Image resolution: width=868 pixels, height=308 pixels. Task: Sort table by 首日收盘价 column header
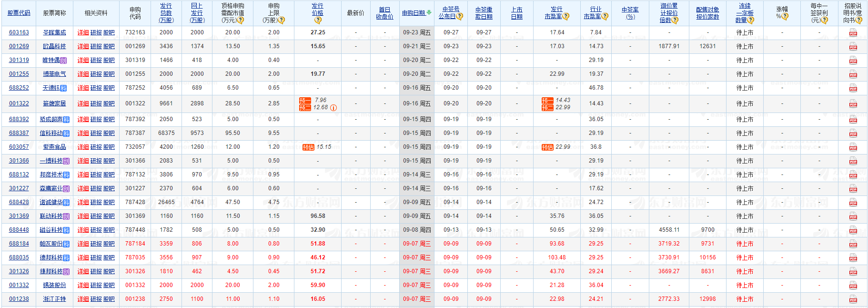point(384,13)
